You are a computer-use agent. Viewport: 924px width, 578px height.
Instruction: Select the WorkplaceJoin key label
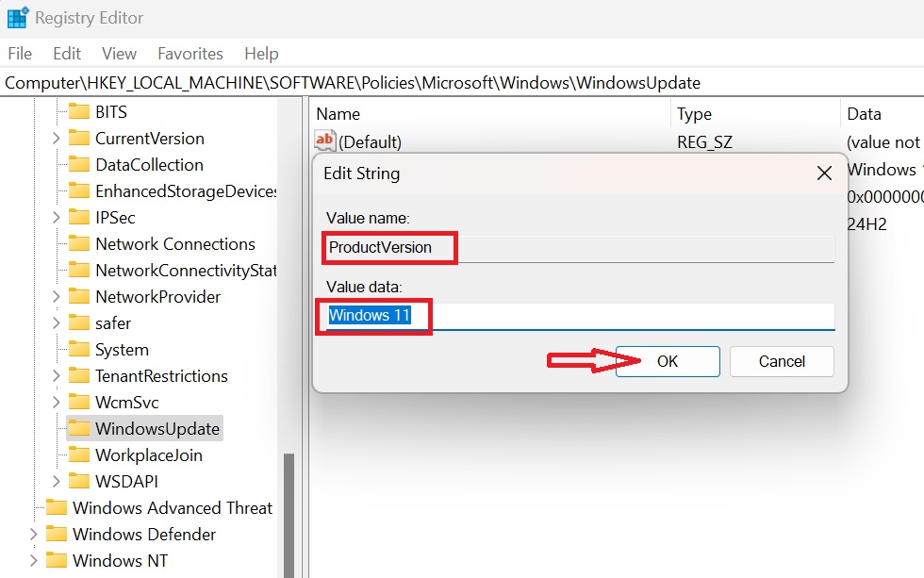click(149, 454)
